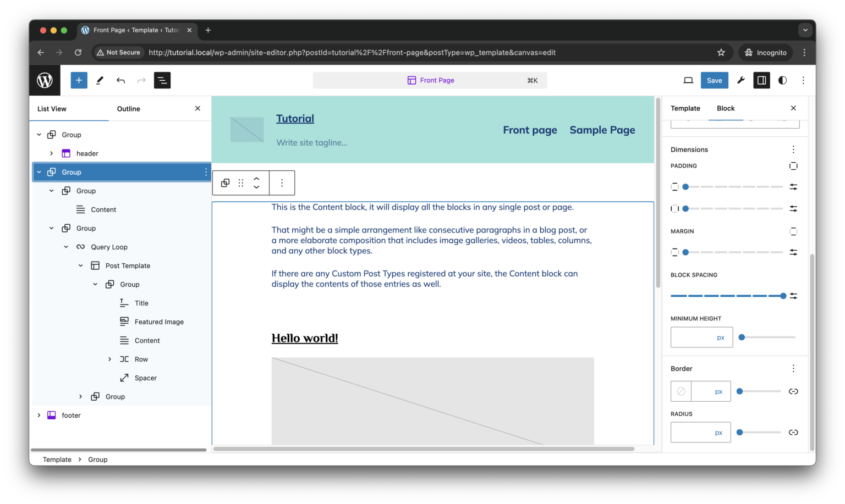Select parent block via Group icon in block toolbar

[x=224, y=182]
